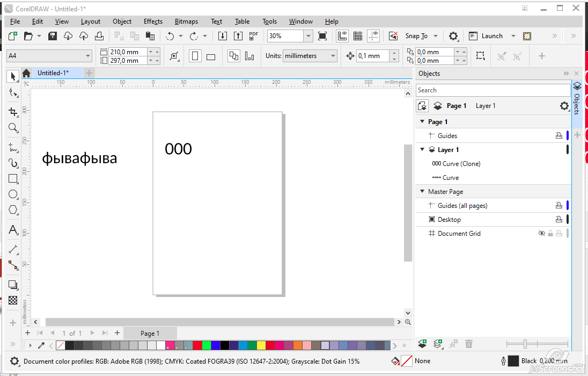588x376 pixels.
Task: Select the Crop tool
Action: click(13, 112)
